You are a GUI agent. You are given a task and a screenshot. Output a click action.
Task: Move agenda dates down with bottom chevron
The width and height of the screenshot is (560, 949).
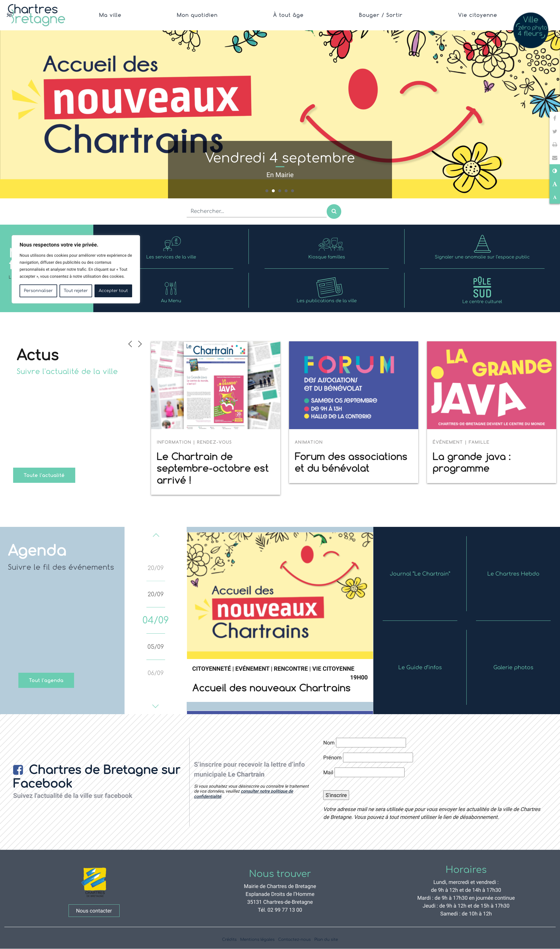[x=155, y=706]
